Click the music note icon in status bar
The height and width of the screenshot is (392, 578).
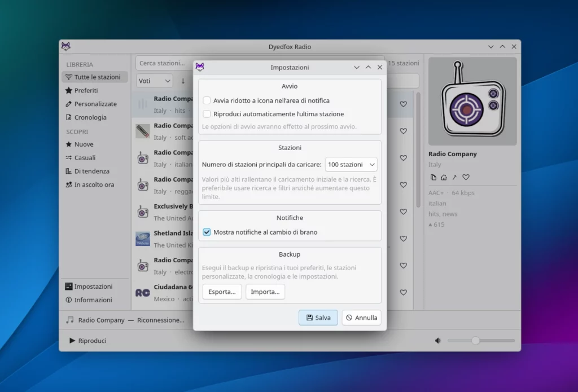click(x=69, y=320)
